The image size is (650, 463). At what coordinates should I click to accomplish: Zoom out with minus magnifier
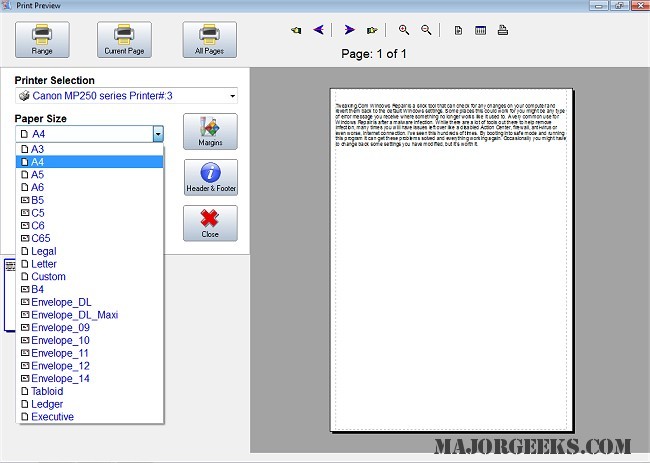(426, 30)
